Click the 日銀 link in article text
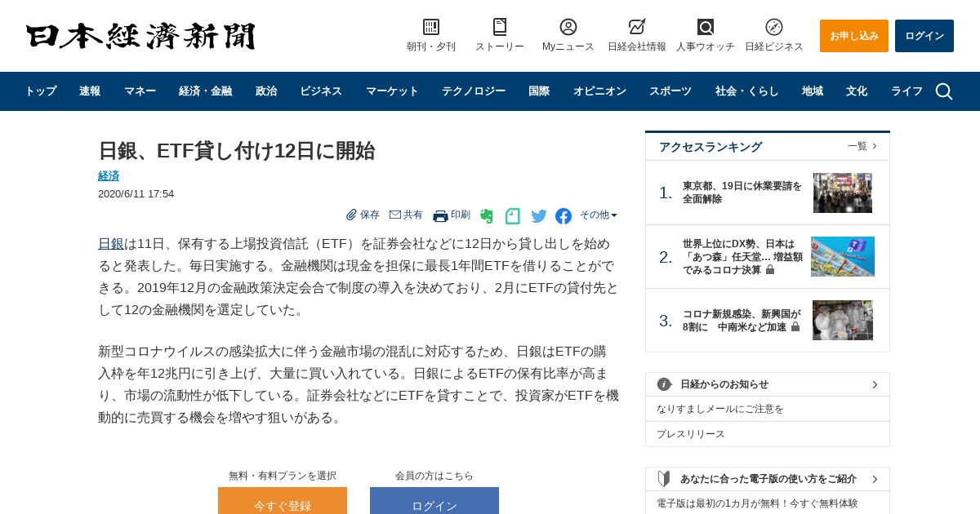This screenshot has height=514, width=980. pos(111,243)
